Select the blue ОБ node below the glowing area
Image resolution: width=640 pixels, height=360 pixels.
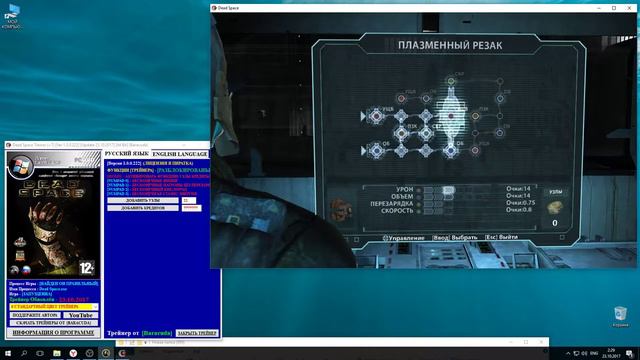[451, 150]
